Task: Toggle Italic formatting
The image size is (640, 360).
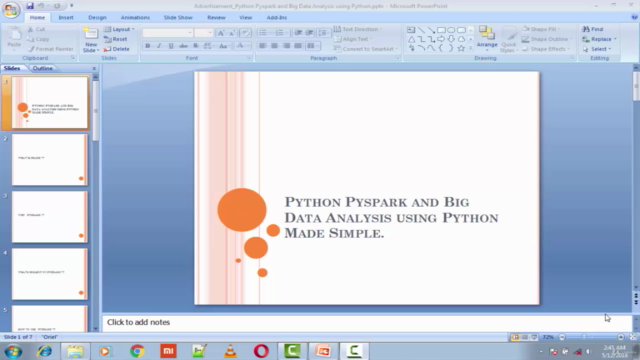Action: click(x=159, y=46)
